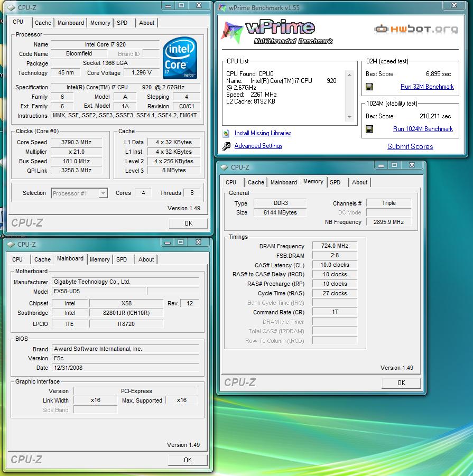Open Memory tab in top CPU-Z window
The width and height of the screenshot is (473, 476).
pos(100,23)
